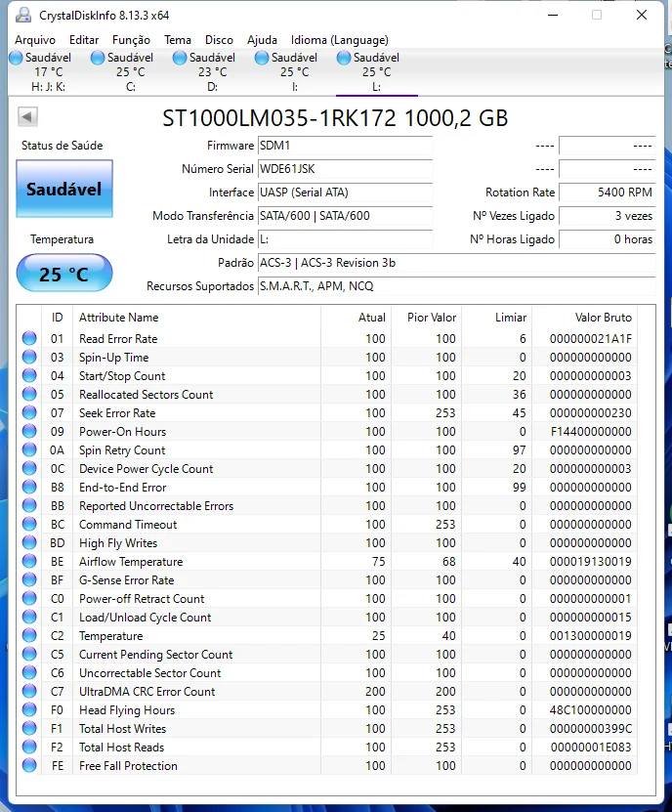
Task: Click the Interface field UASP (Serial ATA)
Action: click(x=346, y=192)
